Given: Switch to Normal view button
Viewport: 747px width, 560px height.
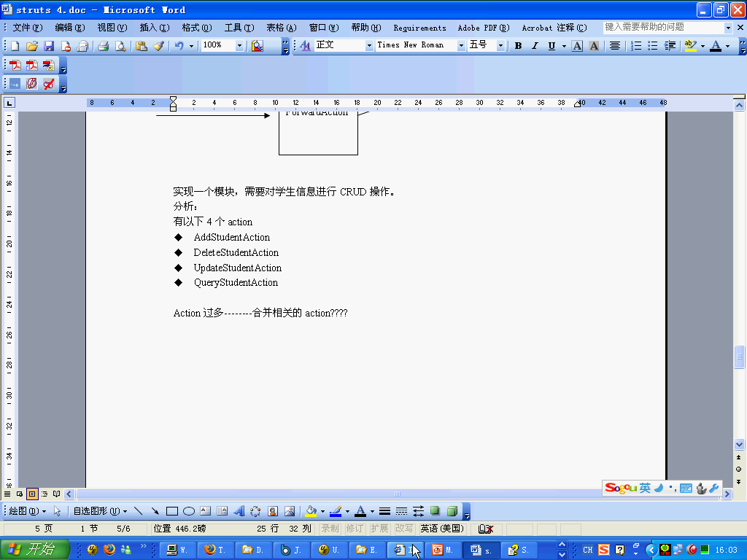Looking at the screenshot, I should point(7,494).
